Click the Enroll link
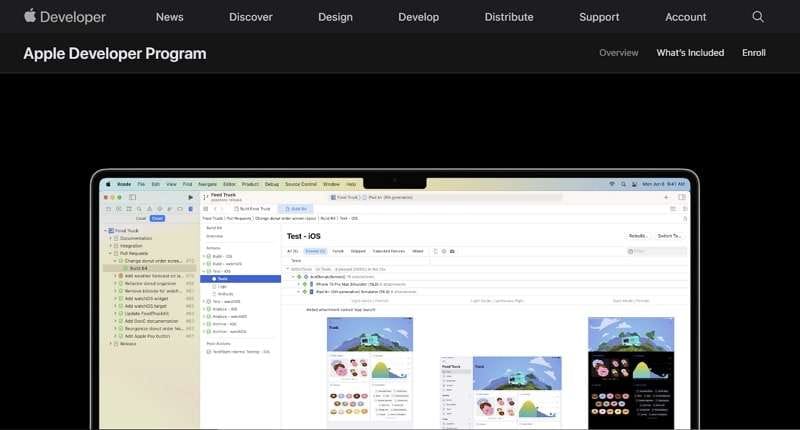 (x=754, y=53)
